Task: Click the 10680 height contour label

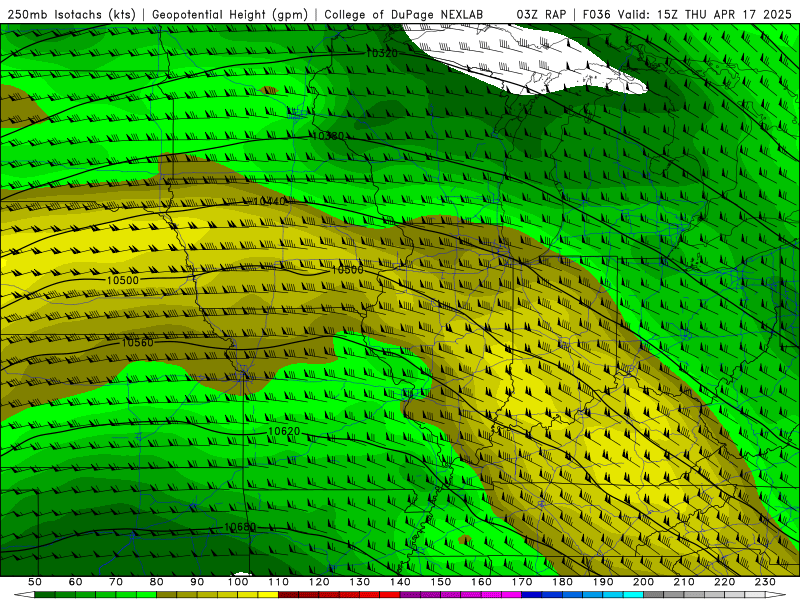Action: tap(240, 527)
